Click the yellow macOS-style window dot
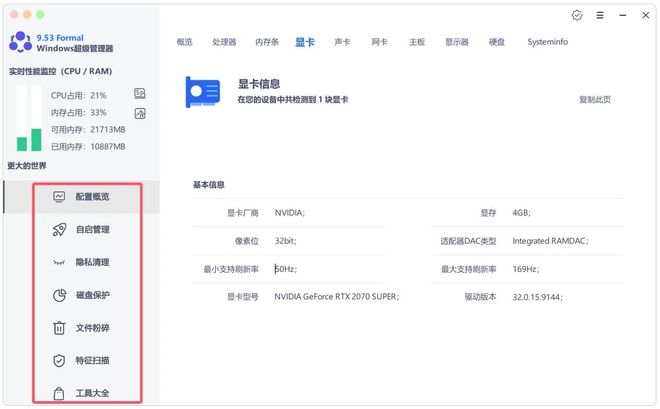The width and height of the screenshot is (660, 409). (27, 15)
